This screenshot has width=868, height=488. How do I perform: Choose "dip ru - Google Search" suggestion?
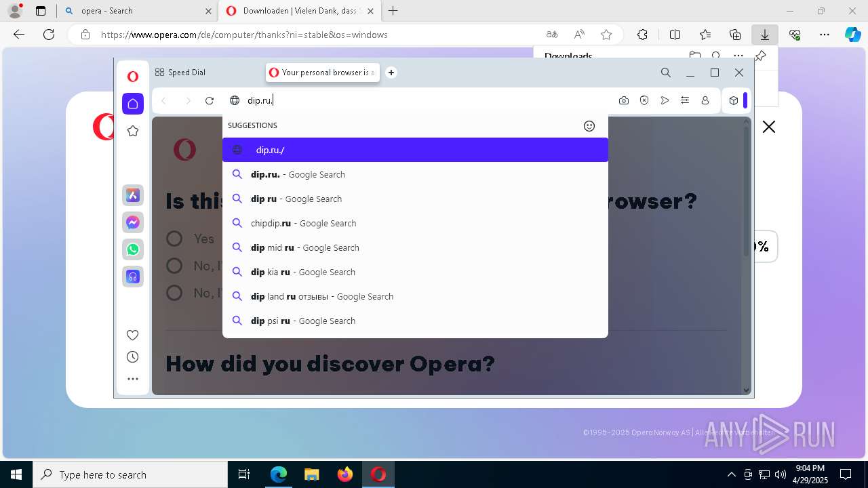coord(415,199)
